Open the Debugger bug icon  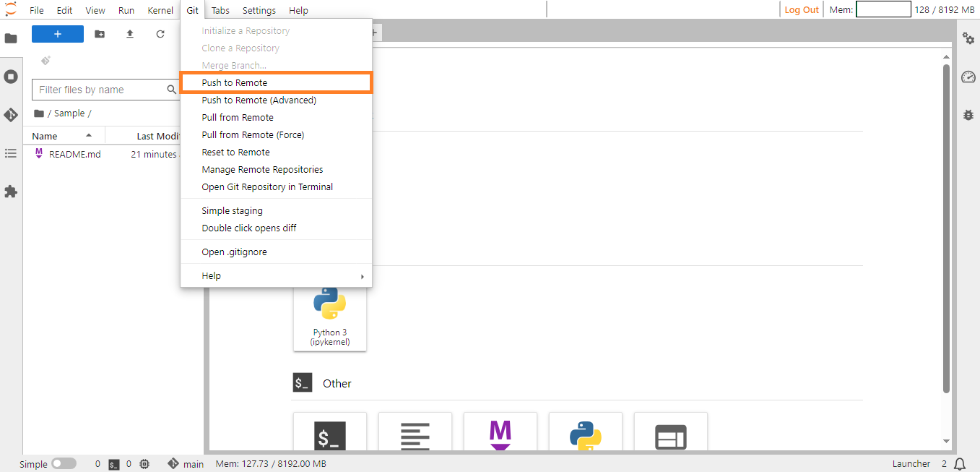click(x=968, y=115)
